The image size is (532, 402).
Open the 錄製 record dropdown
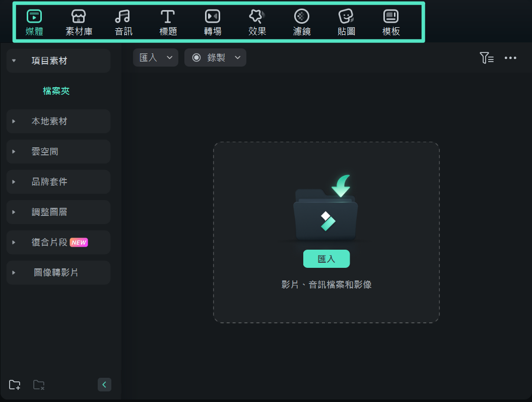click(215, 58)
